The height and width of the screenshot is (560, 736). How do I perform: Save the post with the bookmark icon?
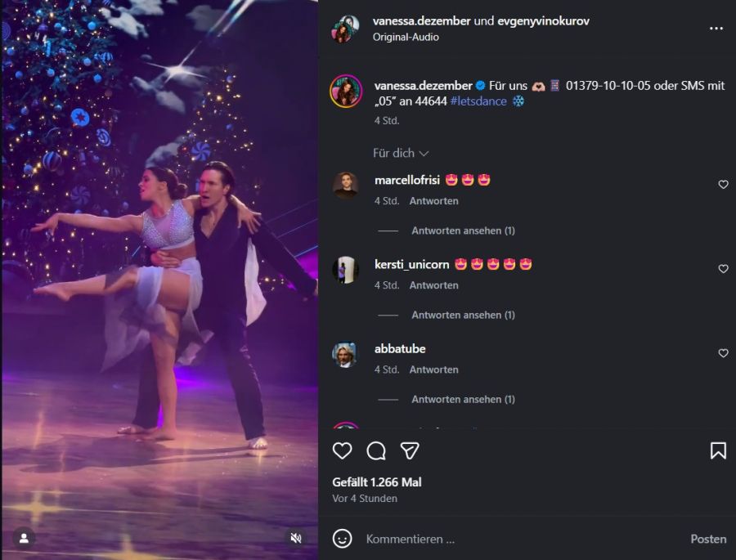click(x=717, y=450)
